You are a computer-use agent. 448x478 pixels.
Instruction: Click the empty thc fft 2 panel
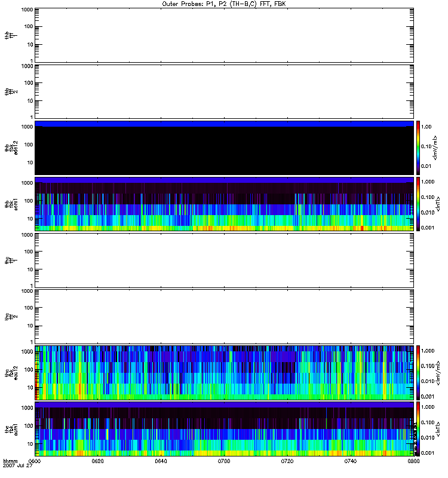coord(224,317)
